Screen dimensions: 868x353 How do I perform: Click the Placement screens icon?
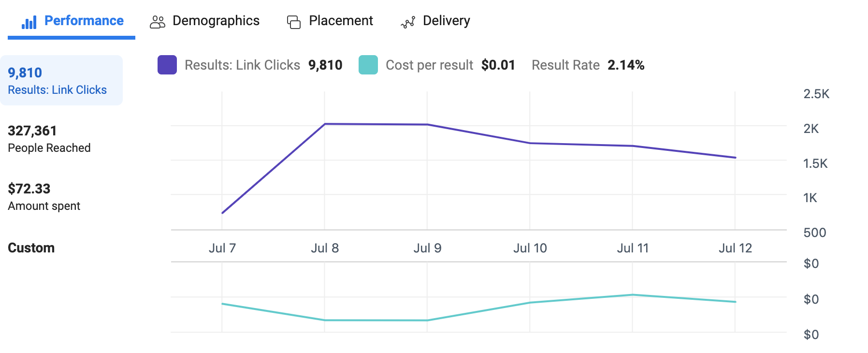point(294,22)
